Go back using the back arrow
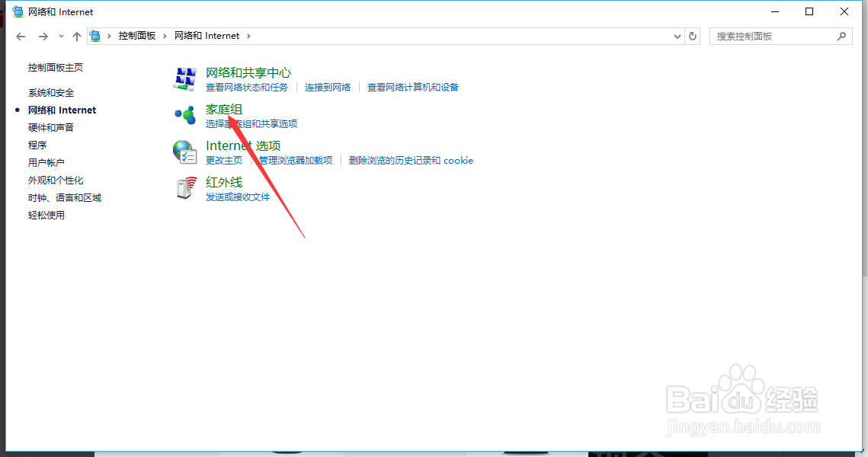Screen dimensions: 868x457 [x=21, y=37]
